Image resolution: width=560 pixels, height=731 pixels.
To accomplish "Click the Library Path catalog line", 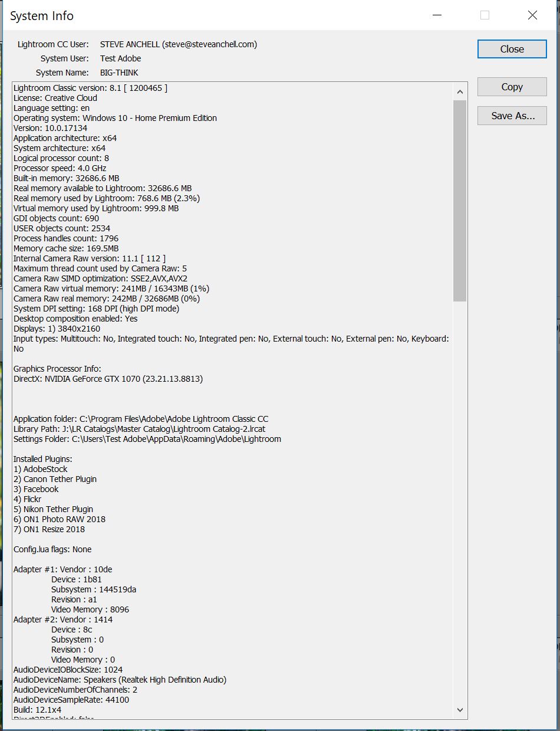I will (139, 429).
